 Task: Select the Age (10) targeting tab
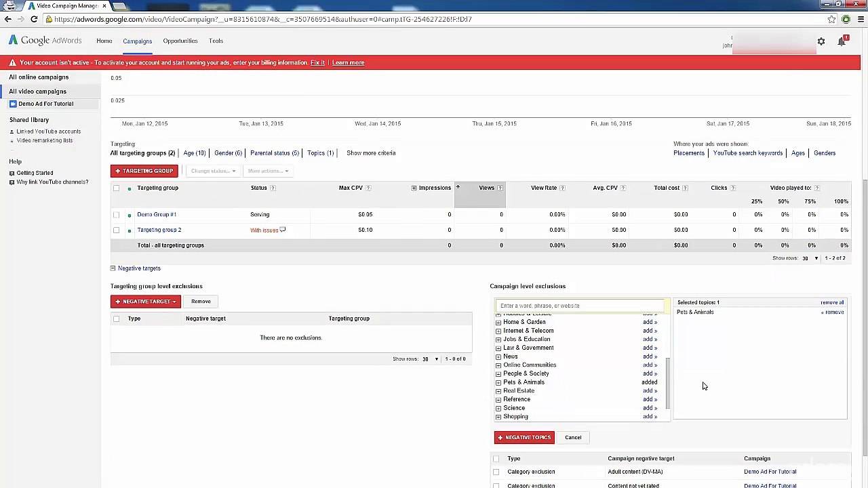(x=194, y=153)
